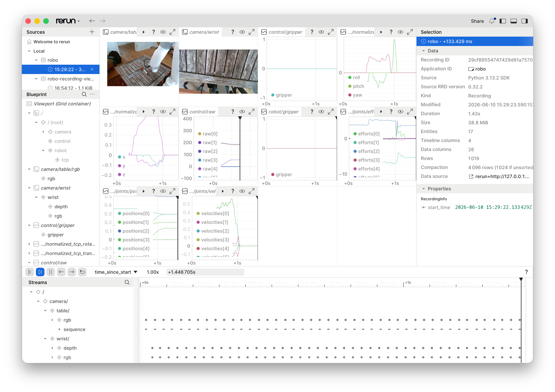555x392 pixels.
Task: Close the 15:29:22 recording
Action: 92,69
